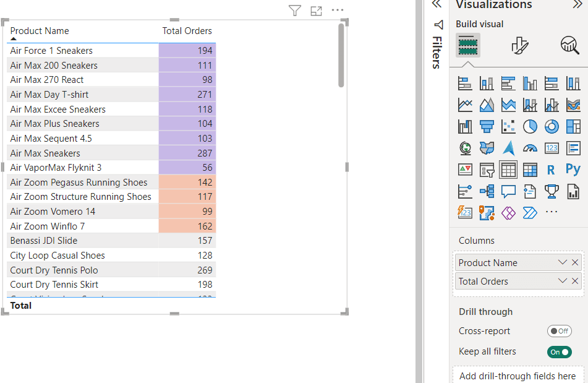Insert a Scatter chart visual

click(508, 127)
